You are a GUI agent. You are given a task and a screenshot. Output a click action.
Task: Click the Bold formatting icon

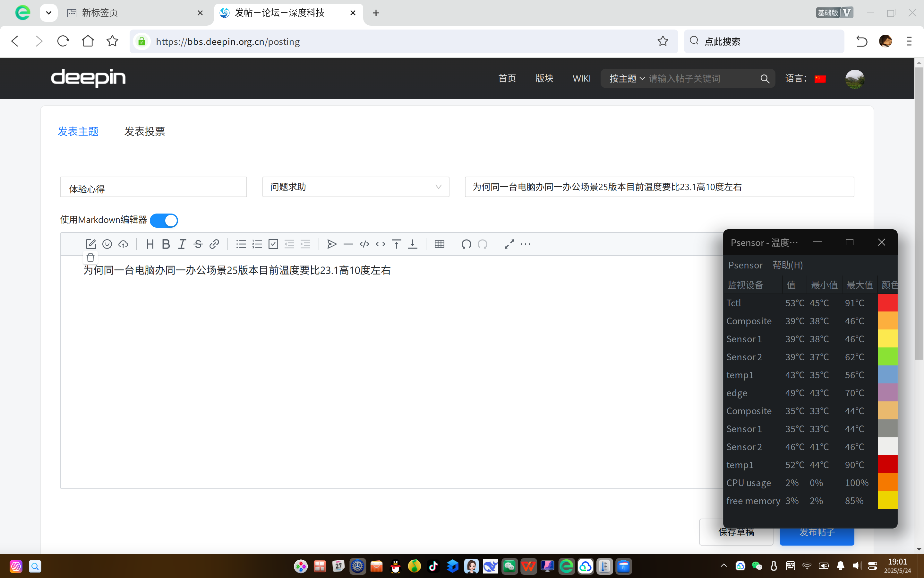tap(166, 244)
